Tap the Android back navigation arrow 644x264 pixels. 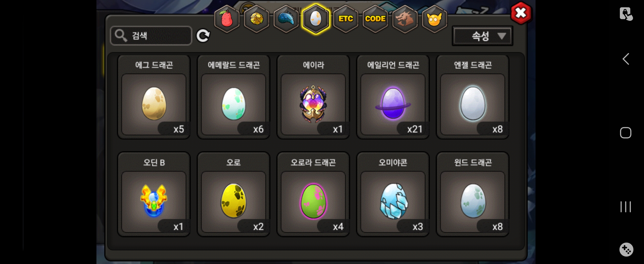coord(625,59)
